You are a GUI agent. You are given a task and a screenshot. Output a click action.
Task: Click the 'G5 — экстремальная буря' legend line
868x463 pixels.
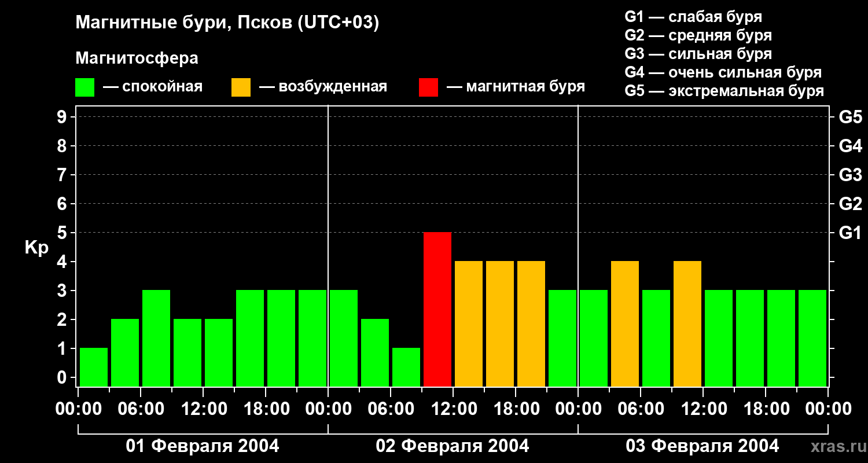pyautogui.click(x=724, y=91)
